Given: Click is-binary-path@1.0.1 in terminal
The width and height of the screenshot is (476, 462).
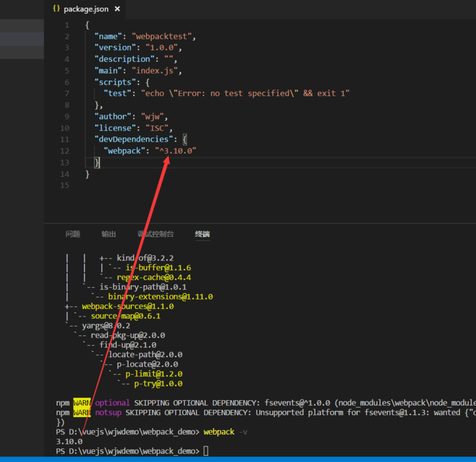Looking at the screenshot, I should (143, 287).
